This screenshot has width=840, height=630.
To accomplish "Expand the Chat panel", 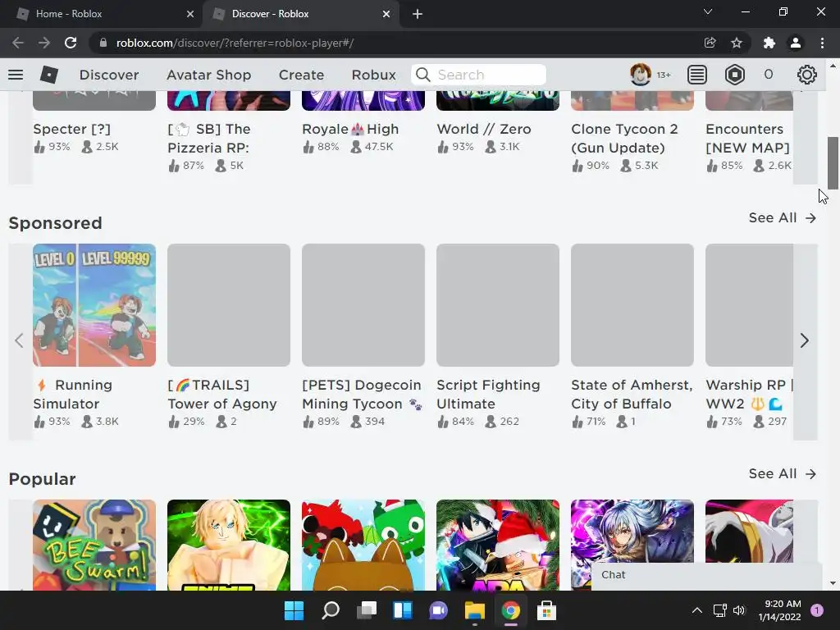I will (x=706, y=575).
